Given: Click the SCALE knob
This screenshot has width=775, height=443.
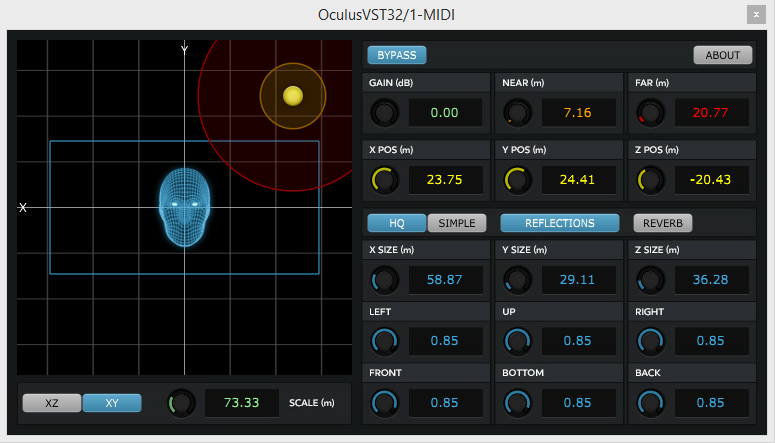Looking at the screenshot, I should [x=181, y=403].
